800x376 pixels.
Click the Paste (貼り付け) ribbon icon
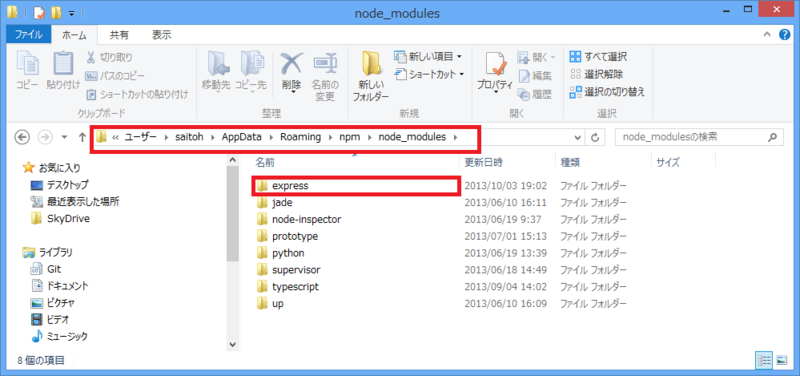point(64,64)
